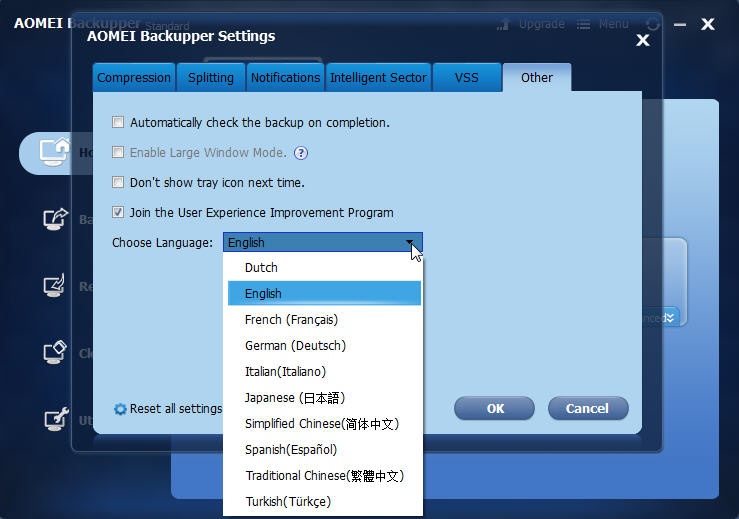
Task: Click the Upgrade icon in main window
Action: click(x=503, y=24)
